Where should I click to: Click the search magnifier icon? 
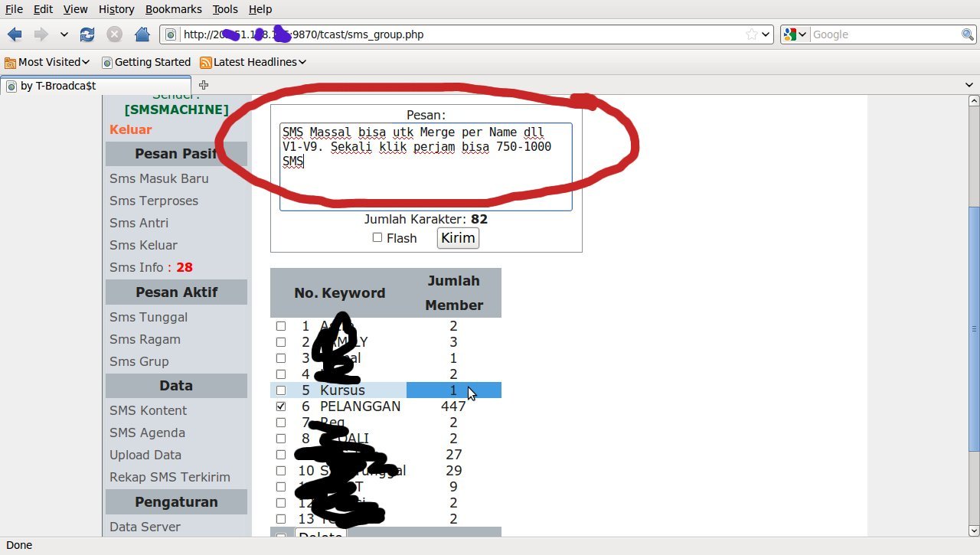(x=968, y=34)
